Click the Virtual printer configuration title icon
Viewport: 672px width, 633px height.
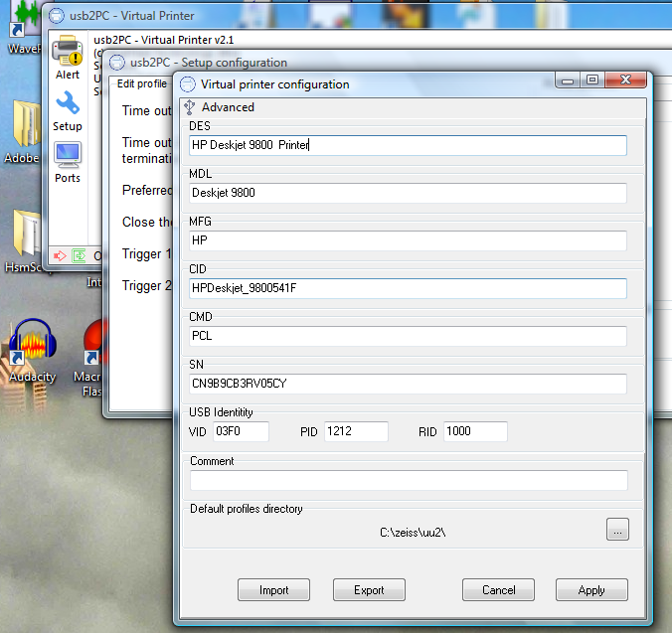[x=187, y=83]
